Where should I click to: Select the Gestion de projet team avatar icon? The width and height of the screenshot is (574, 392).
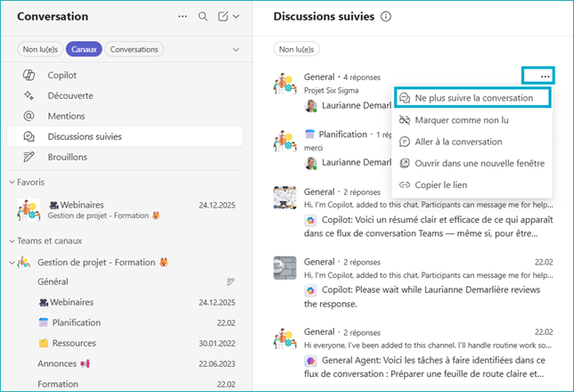click(x=24, y=263)
